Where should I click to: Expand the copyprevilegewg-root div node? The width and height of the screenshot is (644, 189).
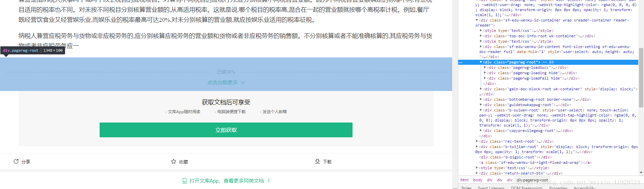point(481,131)
